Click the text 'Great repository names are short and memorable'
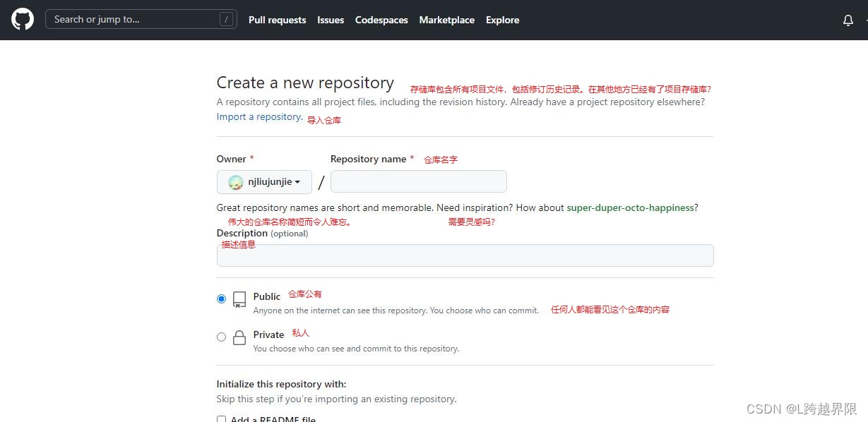Image resolution: width=868 pixels, height=422 pixels. coord(325,208)
